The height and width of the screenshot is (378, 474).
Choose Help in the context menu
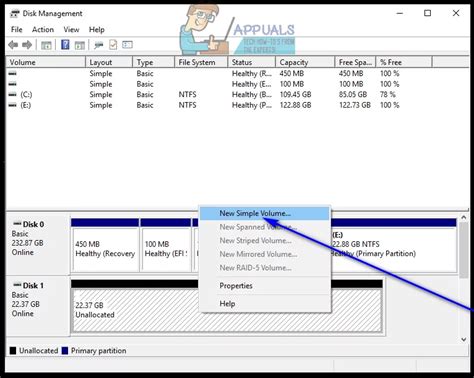coord(265,304)
